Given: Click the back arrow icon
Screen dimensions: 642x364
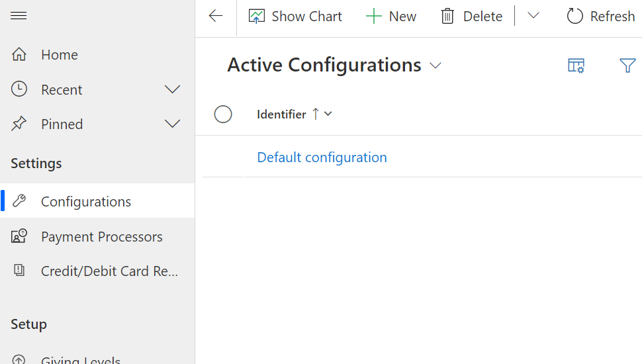Looking at the screenshot, I should [x=216, y=17].
